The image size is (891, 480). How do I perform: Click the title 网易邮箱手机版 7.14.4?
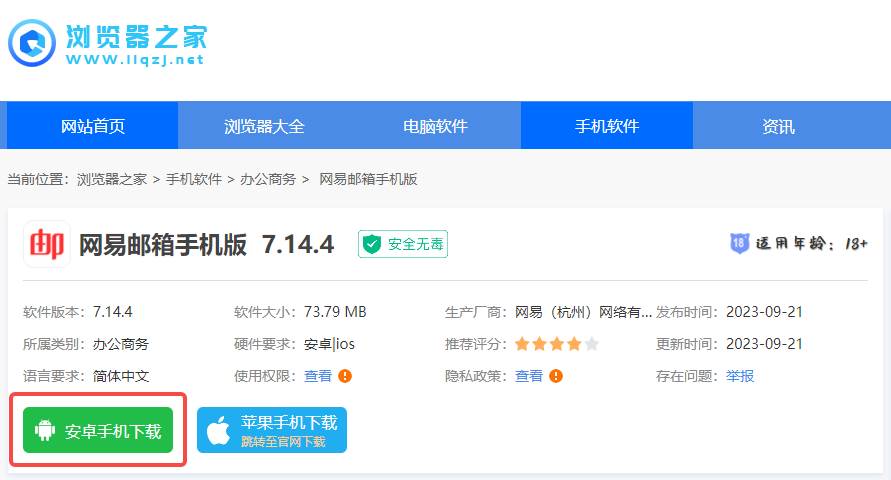(x=206, y=244)
